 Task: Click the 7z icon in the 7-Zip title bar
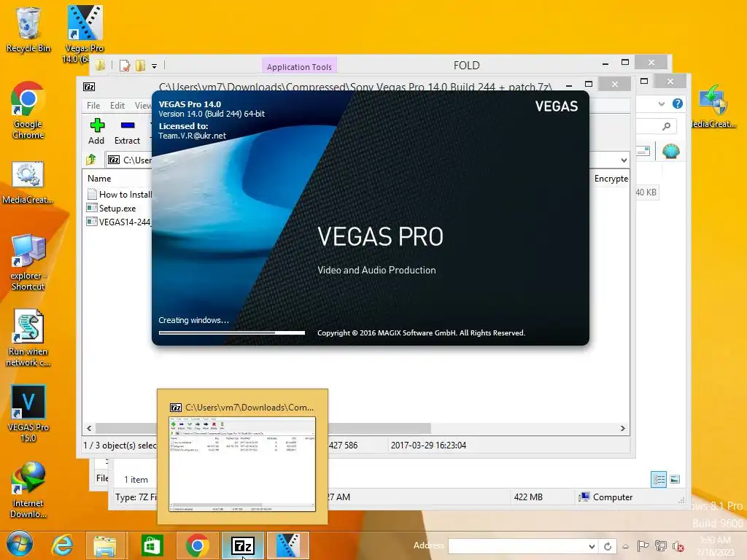pos(89,87)
